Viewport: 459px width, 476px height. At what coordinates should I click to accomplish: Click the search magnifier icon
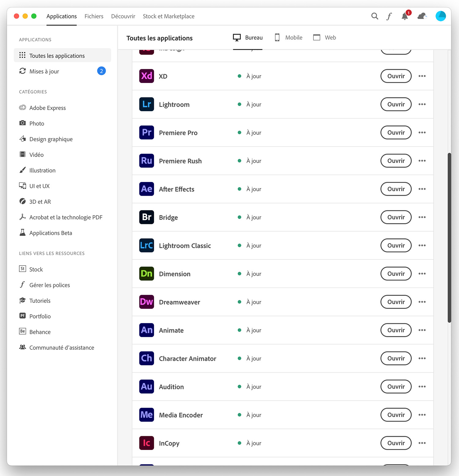(375, 16)
